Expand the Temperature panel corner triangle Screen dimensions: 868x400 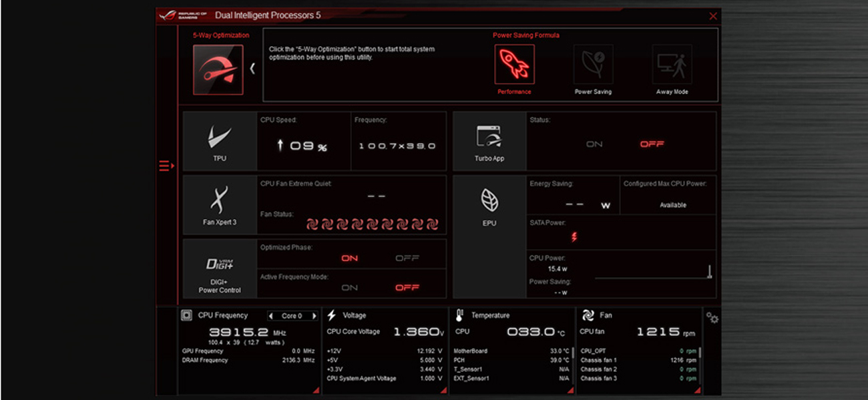pos(570,390)
